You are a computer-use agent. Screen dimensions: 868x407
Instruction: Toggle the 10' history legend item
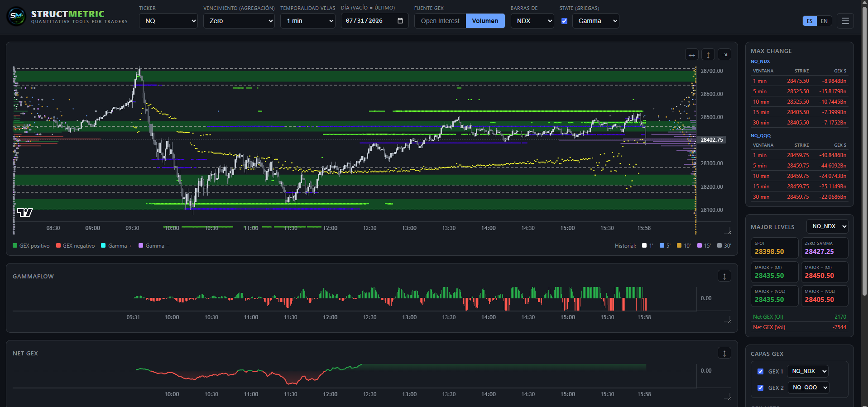click(x=684, y=246)
